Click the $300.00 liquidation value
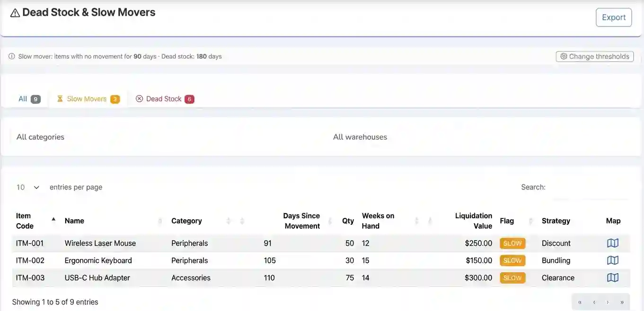 tap(478, 278)
